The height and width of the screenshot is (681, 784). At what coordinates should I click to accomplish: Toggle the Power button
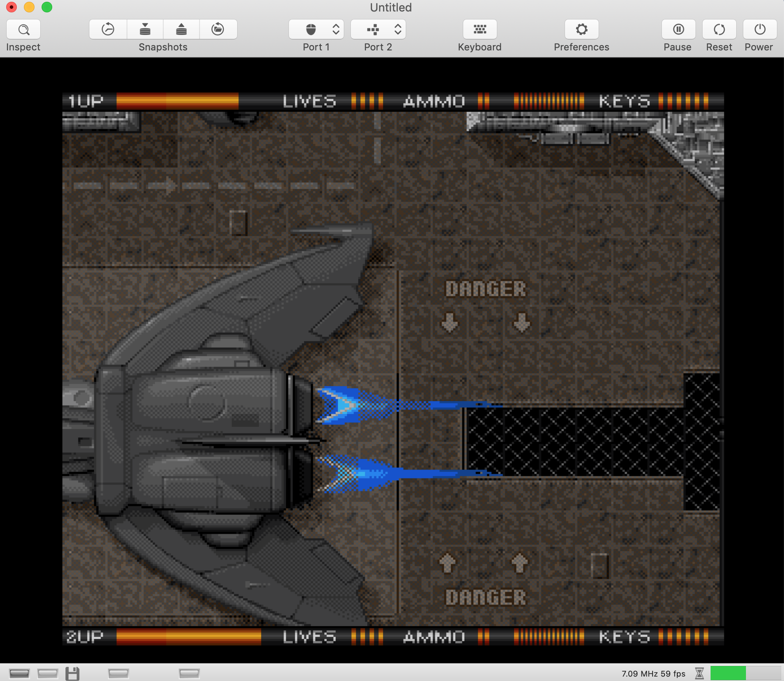(x=760, y=30)
